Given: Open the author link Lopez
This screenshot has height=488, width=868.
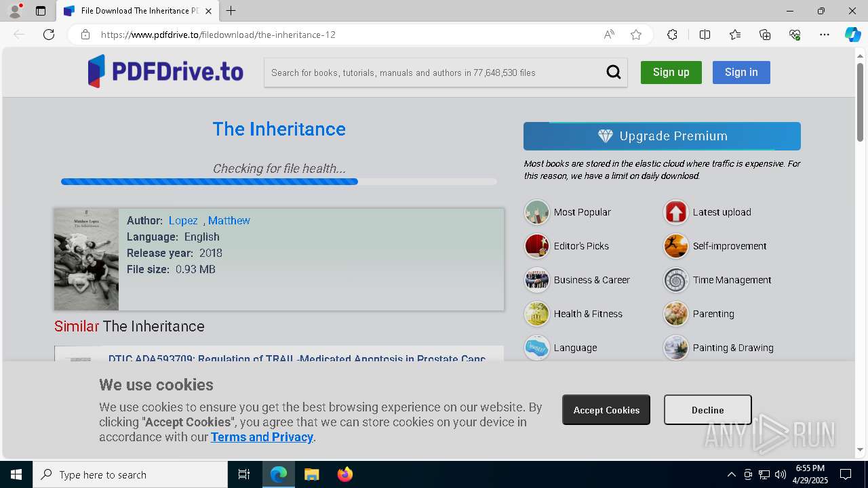Looking at the screenshot, I should [183, 220].
